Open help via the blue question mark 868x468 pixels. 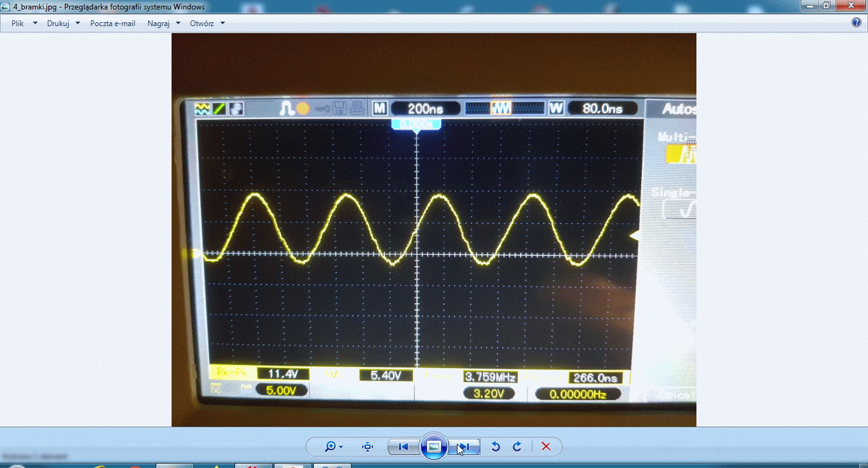[x=856, y=23]
